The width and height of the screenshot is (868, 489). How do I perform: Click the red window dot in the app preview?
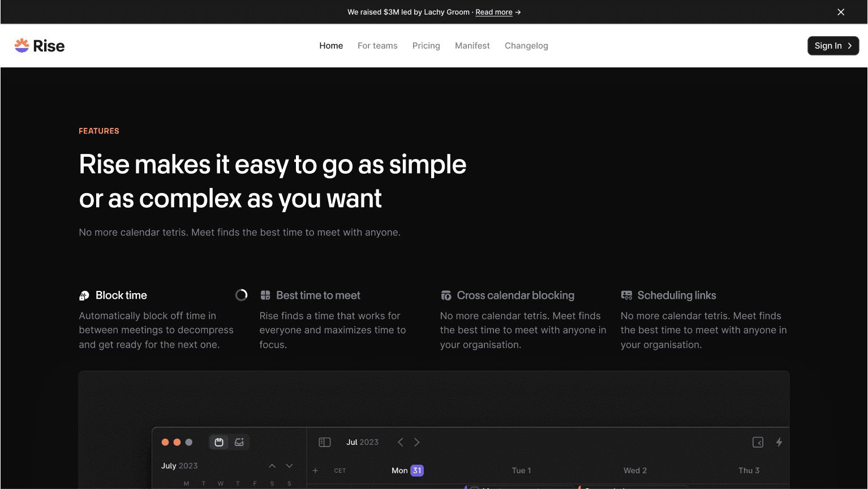pyautogui.click(x=165, y=442)
